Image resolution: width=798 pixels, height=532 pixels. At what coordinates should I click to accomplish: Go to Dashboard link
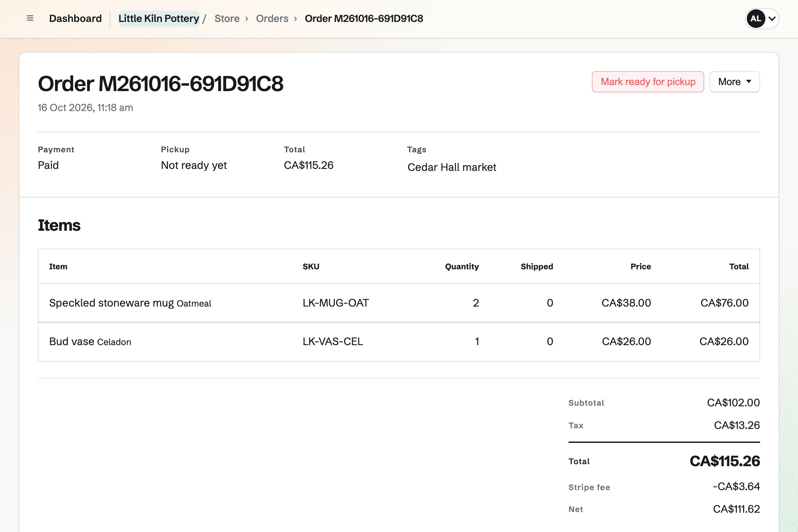[75, 19]
